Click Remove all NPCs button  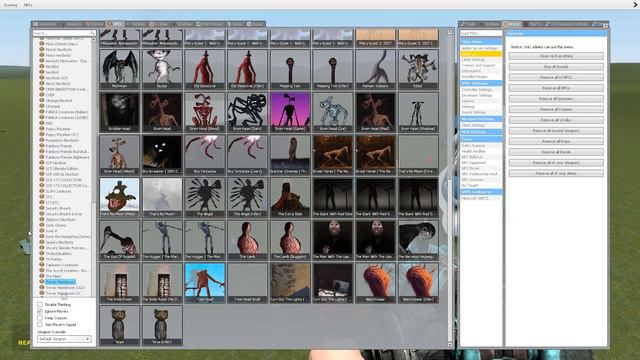point(556,88)
